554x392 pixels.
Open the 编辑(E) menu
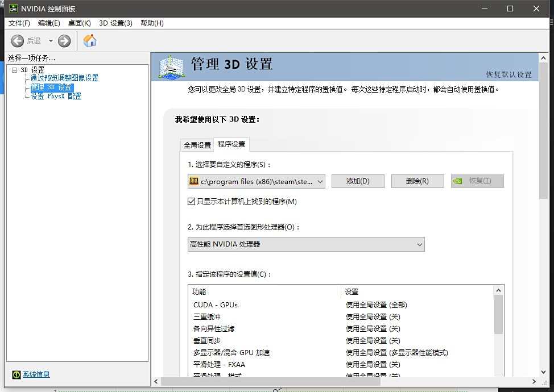pyautogui.click(x=49, y=23)
